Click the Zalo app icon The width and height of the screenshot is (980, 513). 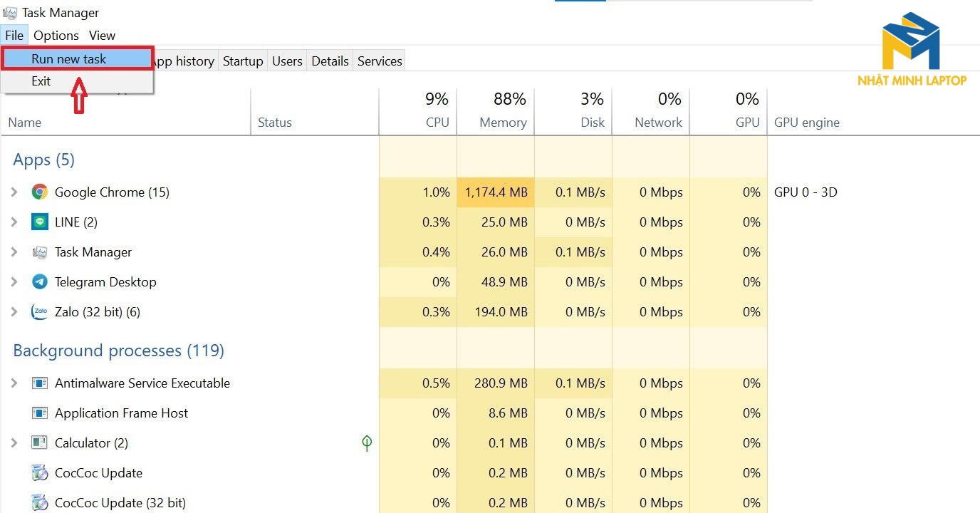click(x=40, y=311)
